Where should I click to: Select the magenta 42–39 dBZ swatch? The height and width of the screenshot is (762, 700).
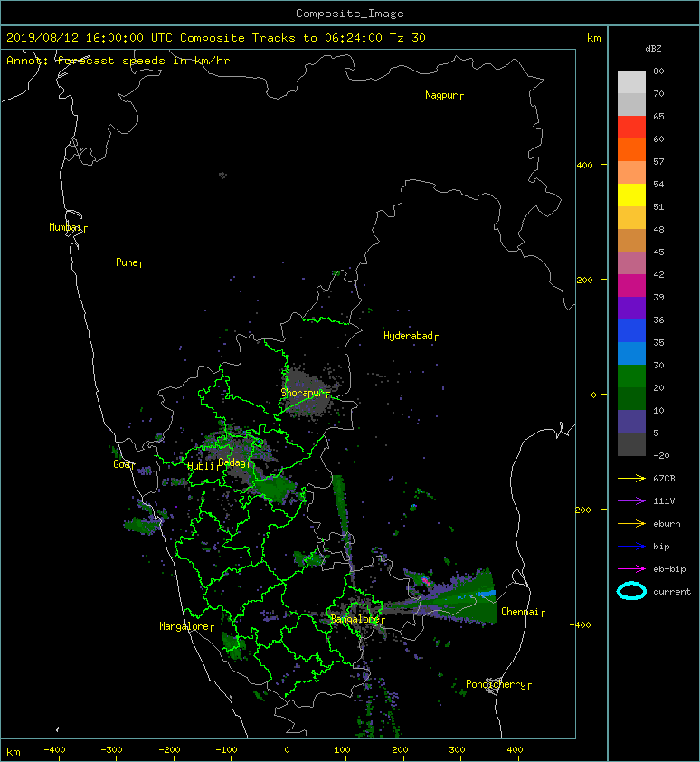(631, 286)
